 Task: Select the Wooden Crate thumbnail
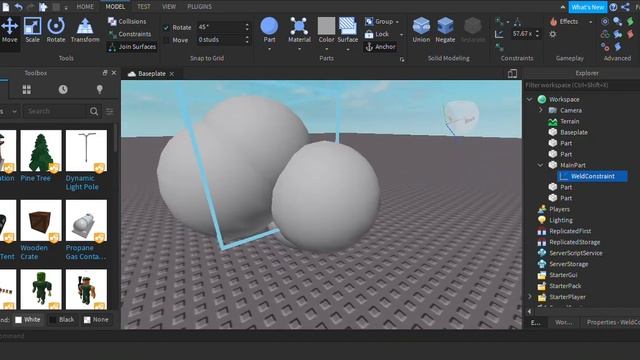coord(41,221)
